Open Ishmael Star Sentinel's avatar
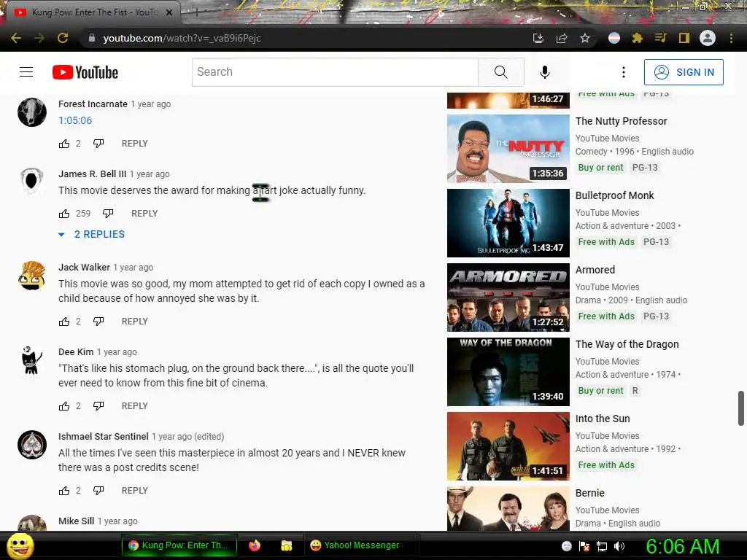The width and height of the screenshot is (747, 560). point(32,445)
